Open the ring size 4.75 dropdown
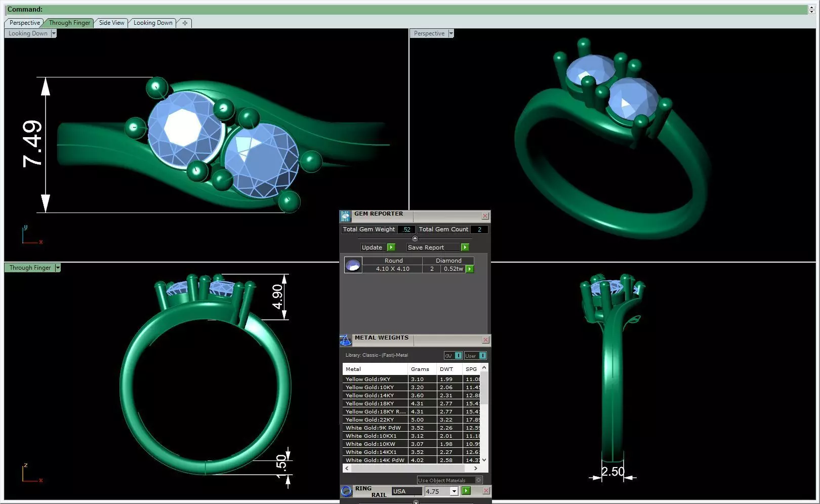Viewport: 820px width, 504px height. 454,491
